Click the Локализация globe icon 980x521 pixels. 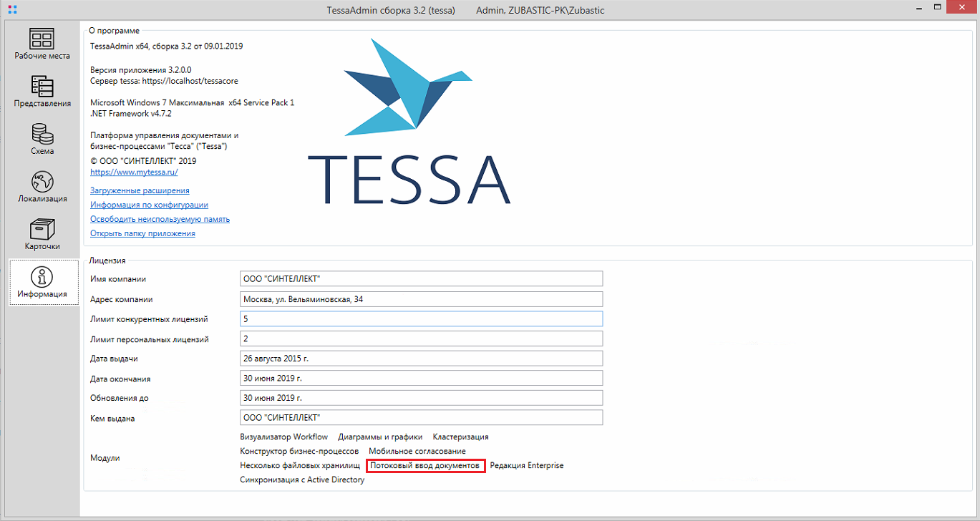42,182
